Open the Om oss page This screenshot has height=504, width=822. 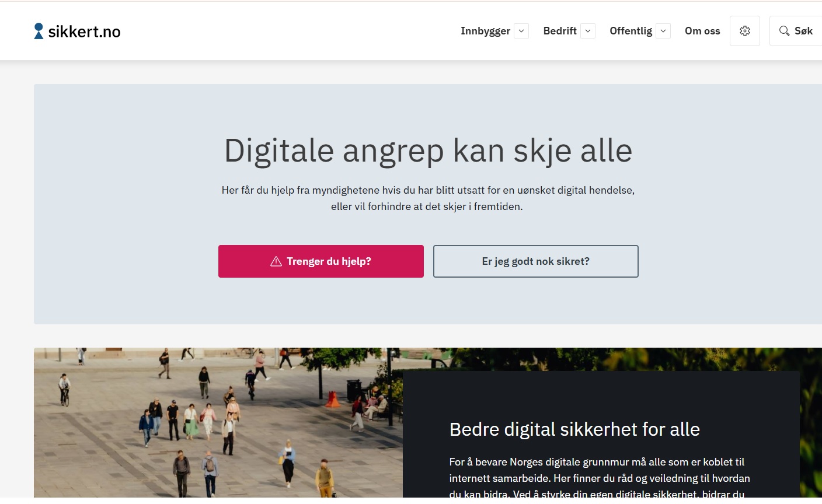(x=702, y=31)
